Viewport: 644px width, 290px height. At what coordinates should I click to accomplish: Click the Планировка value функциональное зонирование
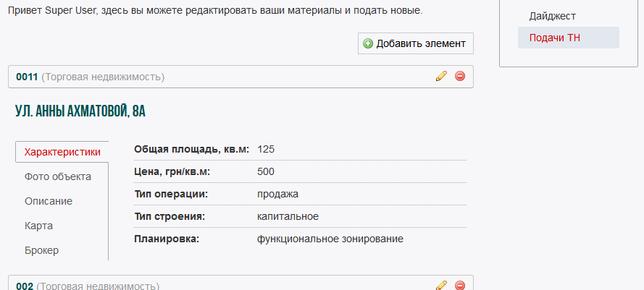[x=330, y=239]
